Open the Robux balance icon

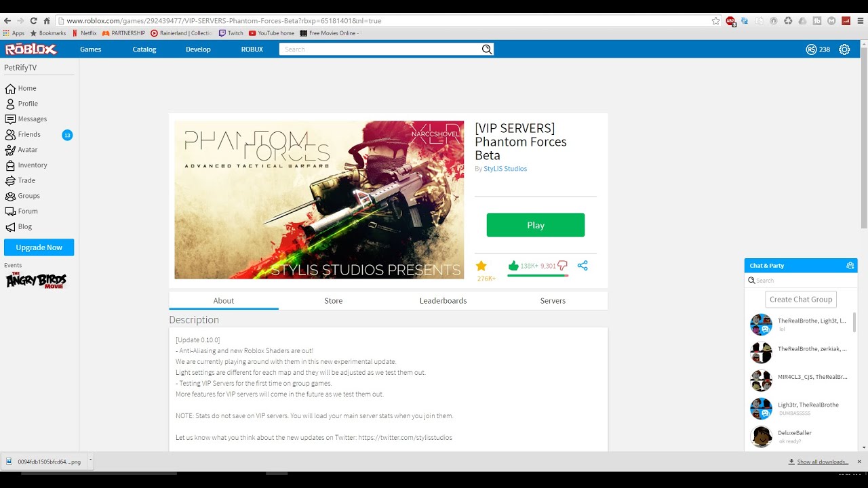pyautogui.click(x=811, y=49)
